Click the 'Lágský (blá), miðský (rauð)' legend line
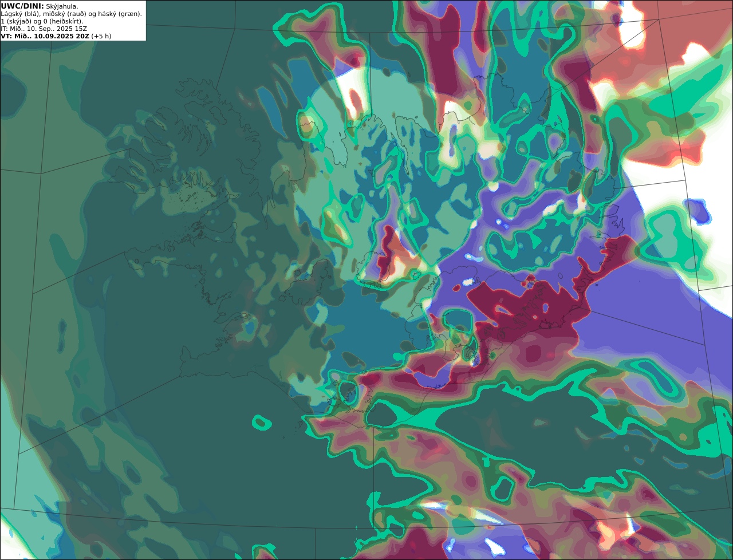Image resolution: width=733 pixels, height=560 pixels. point(72,14)
